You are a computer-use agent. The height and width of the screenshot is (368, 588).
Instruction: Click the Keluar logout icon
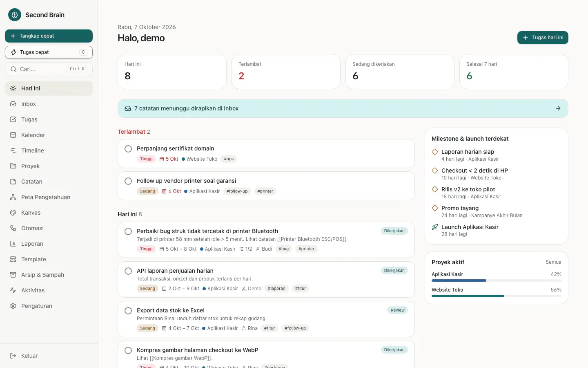click(x=13, y=356)
